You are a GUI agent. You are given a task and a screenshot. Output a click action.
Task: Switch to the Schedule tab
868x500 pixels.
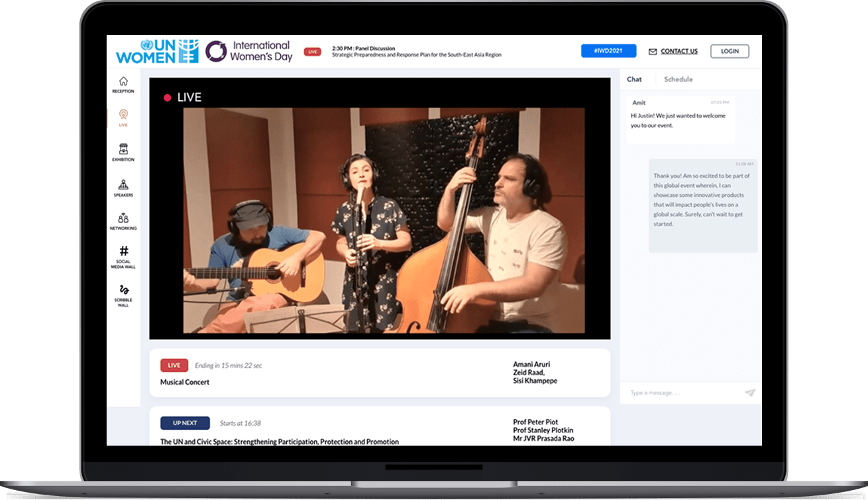[x=678, y=79]
